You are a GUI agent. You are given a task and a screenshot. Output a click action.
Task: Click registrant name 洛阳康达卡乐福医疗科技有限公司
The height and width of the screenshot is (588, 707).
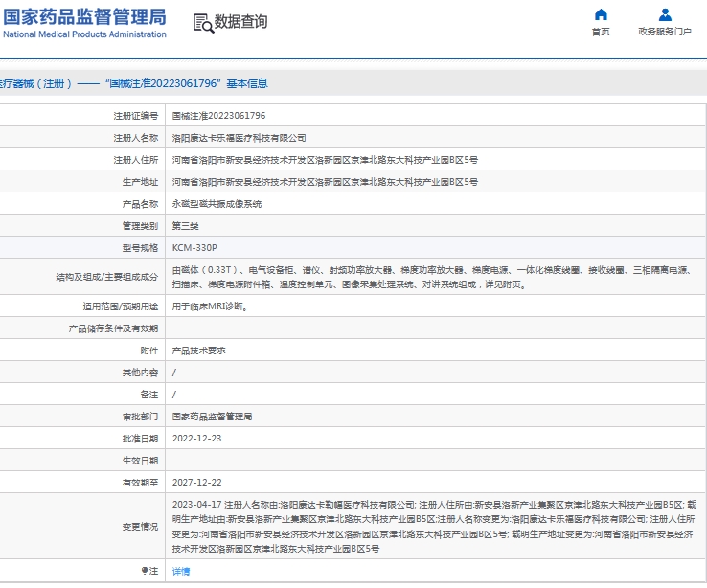(x=239, y=138)
